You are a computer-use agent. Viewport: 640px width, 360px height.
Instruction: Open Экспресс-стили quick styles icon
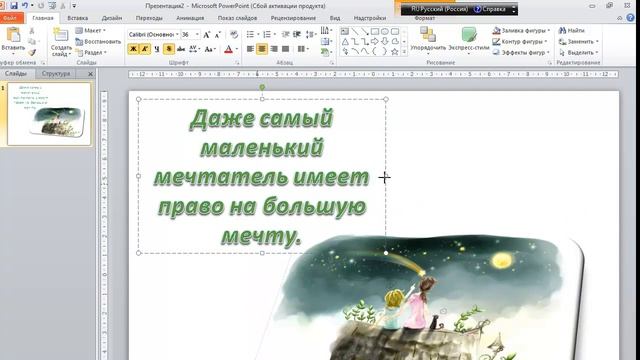(469, 35)
